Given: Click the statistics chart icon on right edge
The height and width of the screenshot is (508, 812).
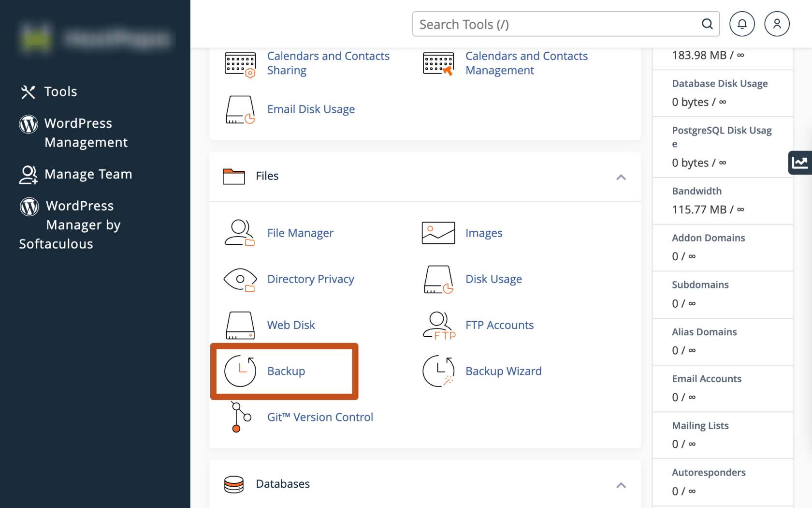Looking at the screenshot, I should pos(800,162).
